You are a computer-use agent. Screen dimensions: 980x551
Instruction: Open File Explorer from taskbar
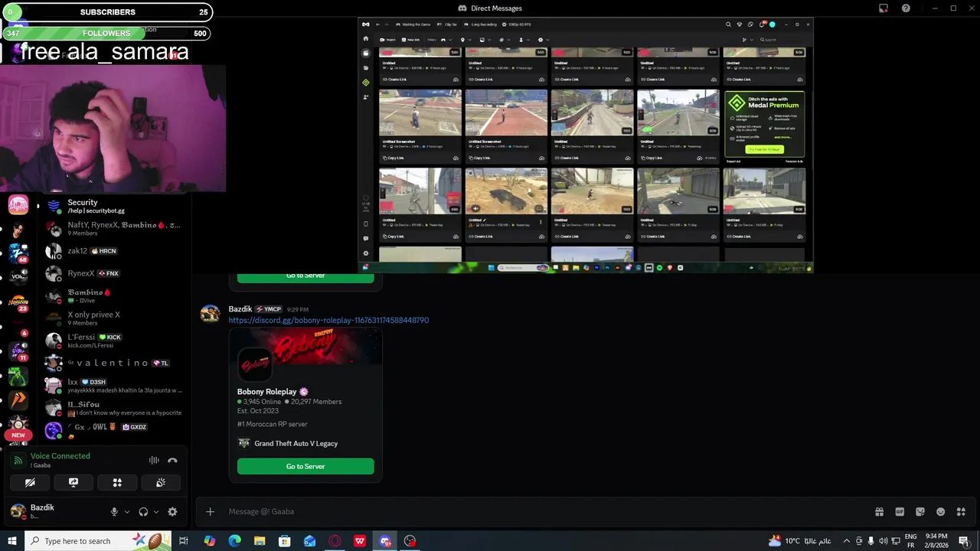260,541
